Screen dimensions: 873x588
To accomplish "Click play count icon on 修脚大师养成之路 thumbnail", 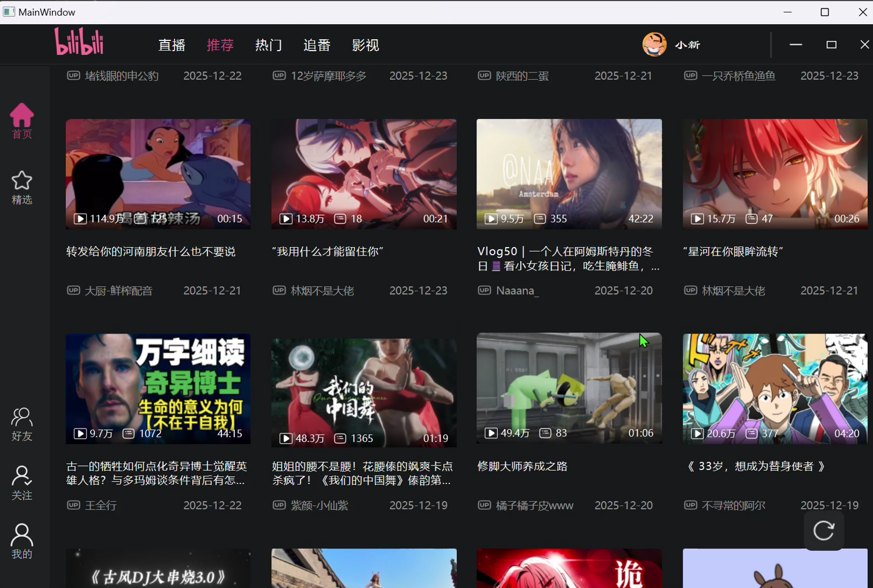I will point(491,433).
